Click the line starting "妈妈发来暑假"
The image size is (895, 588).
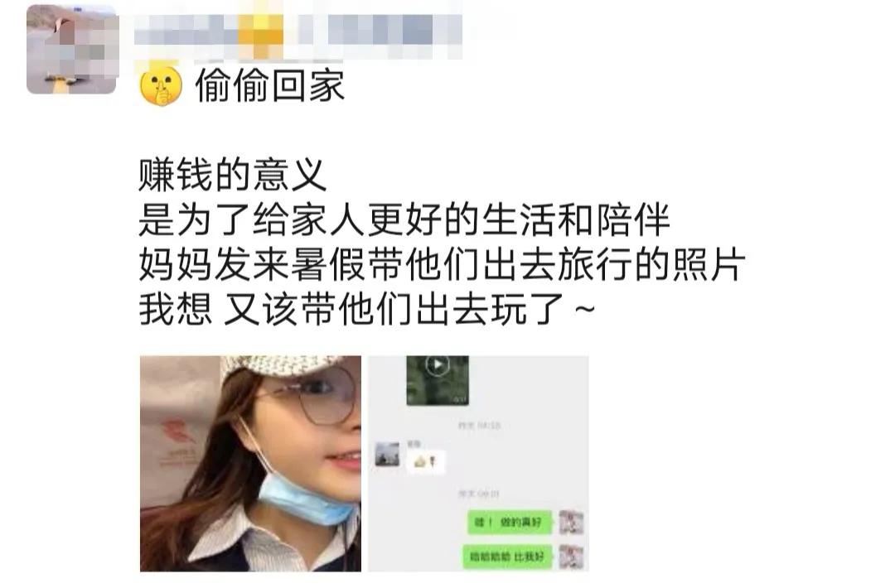[442, 264]
